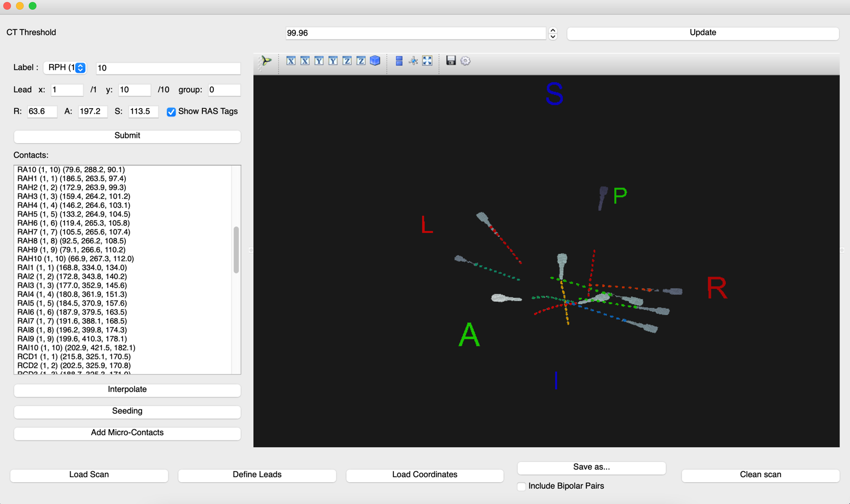Click the Load Coordinates button
This screenshot has height=504, width=850.
point(425,475)
